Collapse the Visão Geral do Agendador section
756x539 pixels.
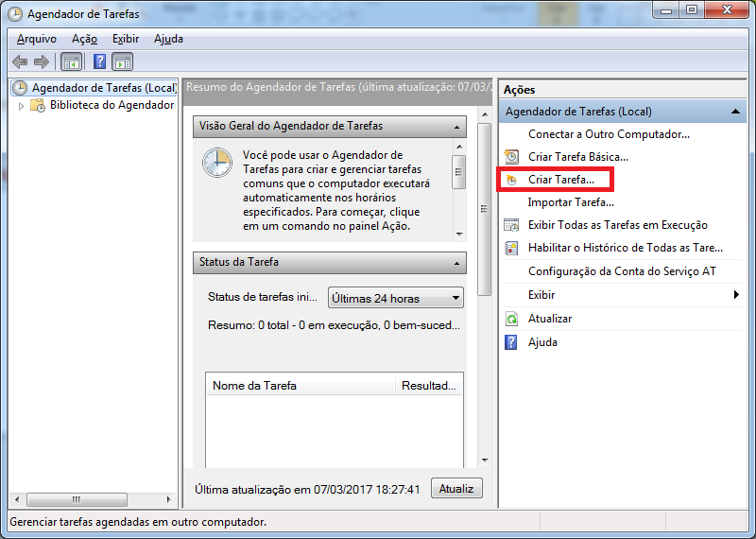coord(457,126)
